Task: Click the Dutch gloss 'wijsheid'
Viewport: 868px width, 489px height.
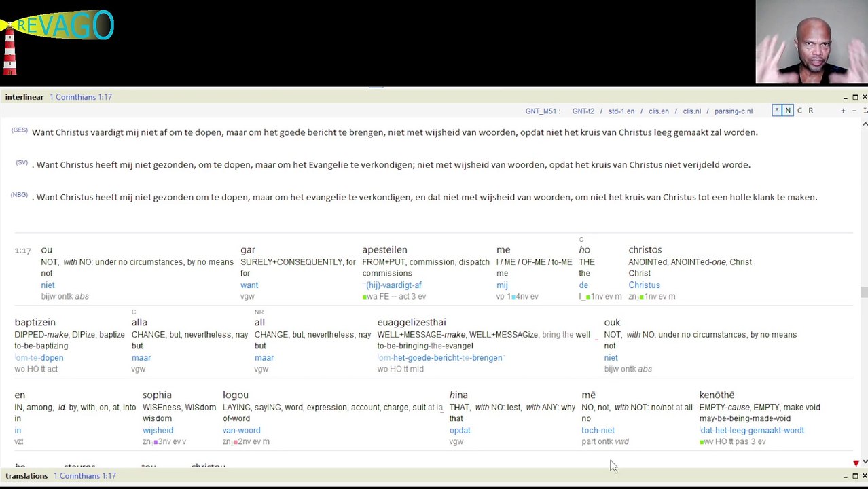Action: coord(158,431)
